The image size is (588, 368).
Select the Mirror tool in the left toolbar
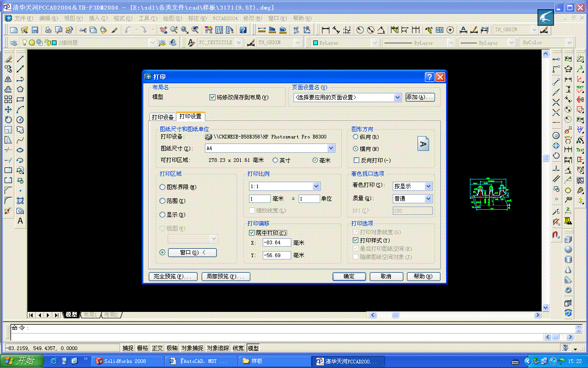(x=8, y=79)
